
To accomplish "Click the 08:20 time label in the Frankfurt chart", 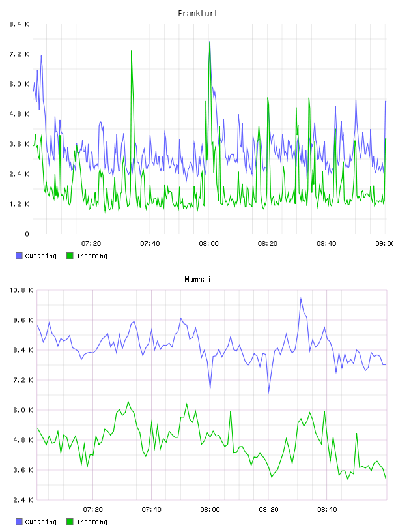I will point(268,244).
